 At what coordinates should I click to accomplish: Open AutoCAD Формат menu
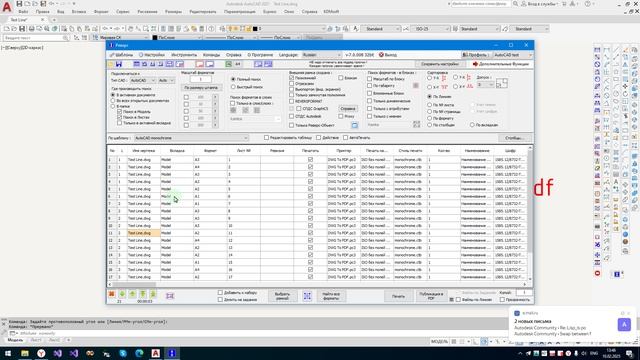click(101, 11)
